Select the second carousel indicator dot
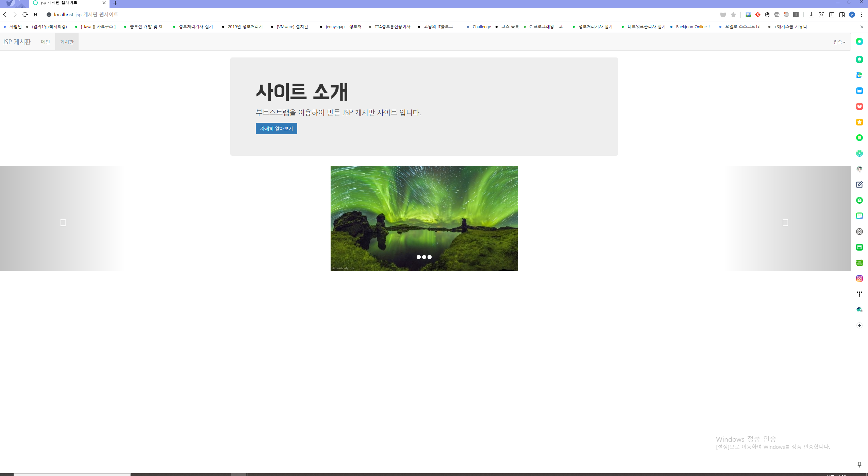Image resolution: width=868 pixels, height=476 pixels. (x=424, y=257)
